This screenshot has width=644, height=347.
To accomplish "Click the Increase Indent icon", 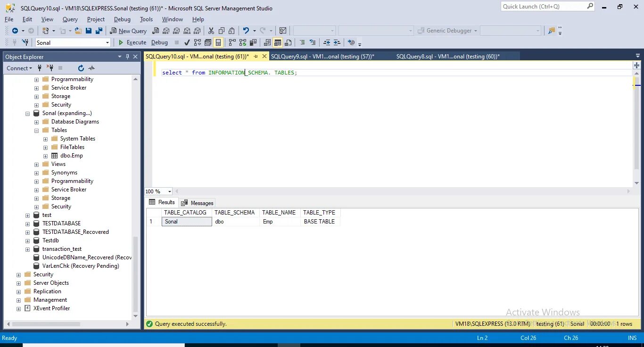I will [x=337, y=42].
